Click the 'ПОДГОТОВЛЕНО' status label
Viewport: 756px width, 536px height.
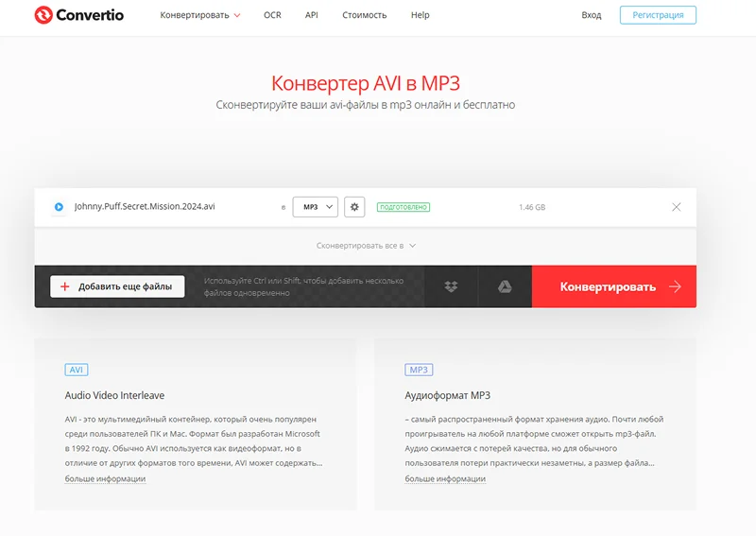pos(404,207)
